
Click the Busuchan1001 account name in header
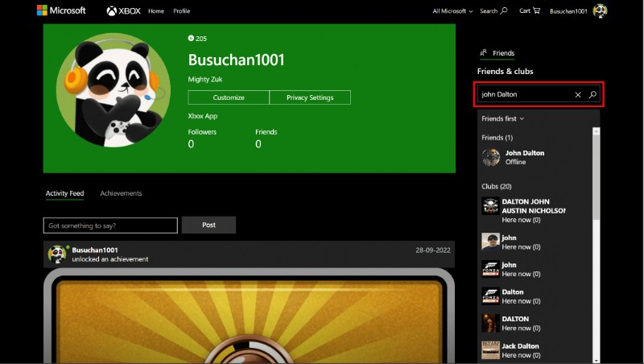tap(568, 11)
